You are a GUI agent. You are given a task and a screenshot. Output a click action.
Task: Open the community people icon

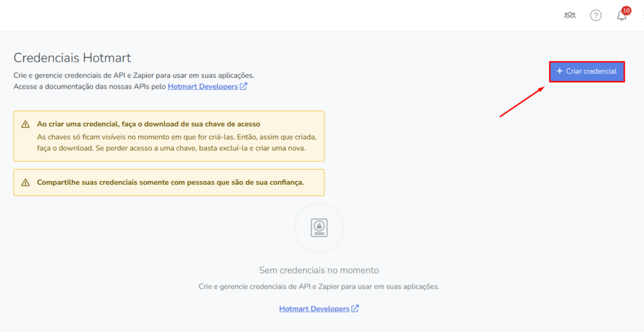(570, 15)
